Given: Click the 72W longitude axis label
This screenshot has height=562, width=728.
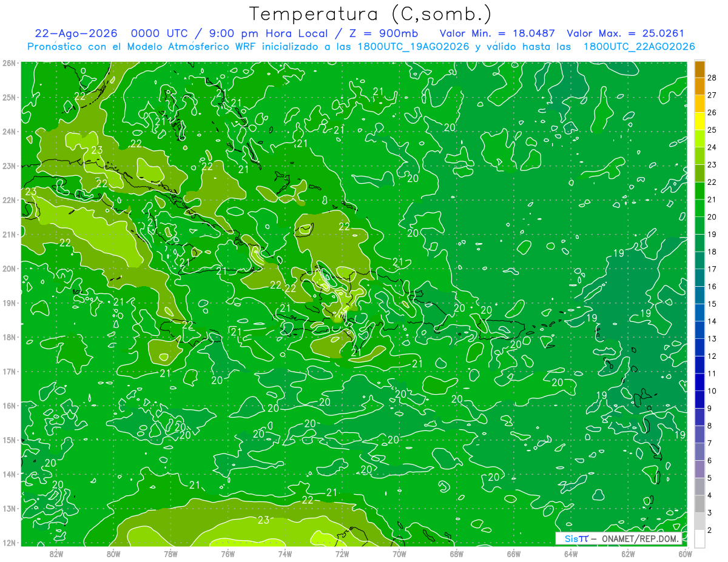Looking at the screenshot, I should [x=342, y=554].
